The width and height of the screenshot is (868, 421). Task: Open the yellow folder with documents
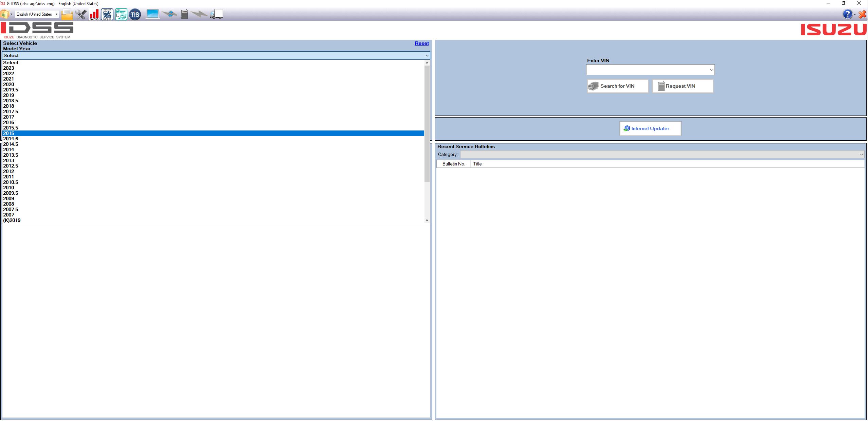coord(67,14)
